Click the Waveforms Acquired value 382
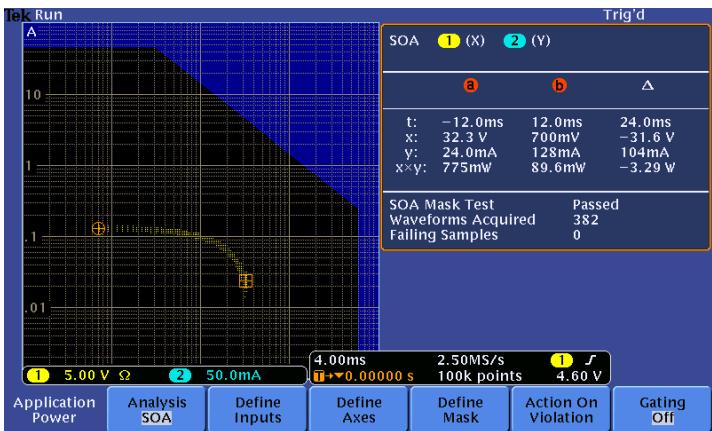Screen dimensions: 712x431 (586, 220)
